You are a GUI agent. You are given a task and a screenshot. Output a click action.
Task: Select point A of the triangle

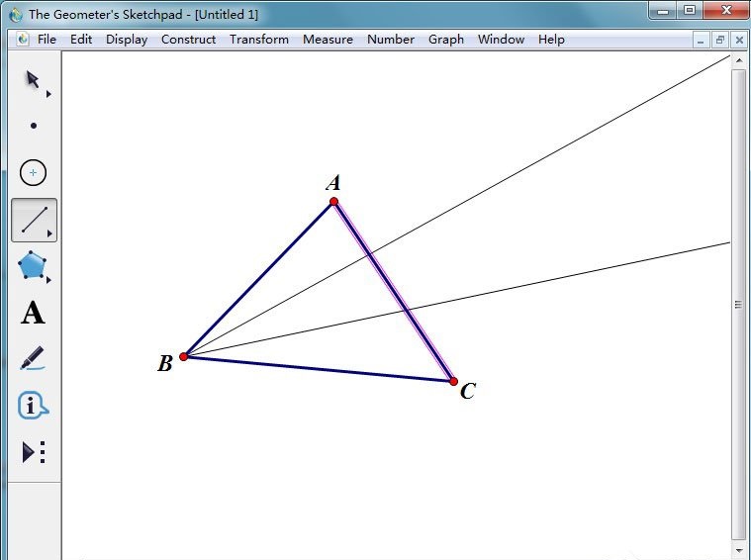point(333,202)
